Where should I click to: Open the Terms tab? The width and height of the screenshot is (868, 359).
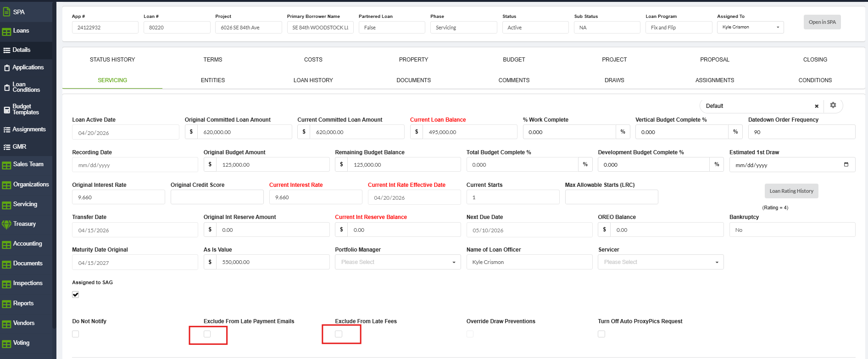[x=213, y=60]
